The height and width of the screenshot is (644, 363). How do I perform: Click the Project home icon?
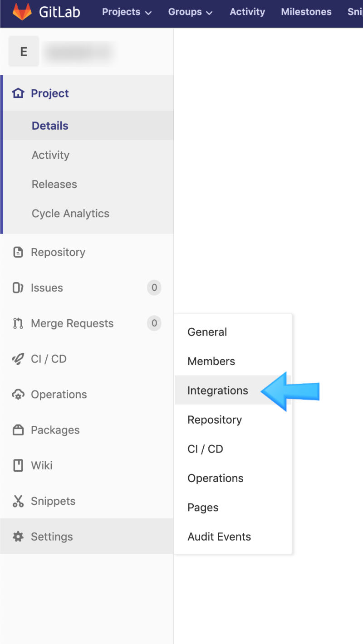coord(18,93)
